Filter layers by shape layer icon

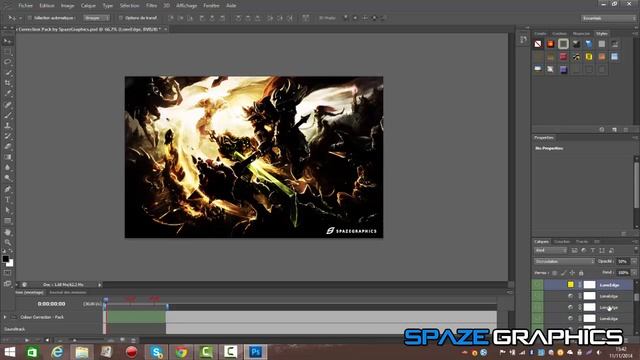(x=602, y=250)
